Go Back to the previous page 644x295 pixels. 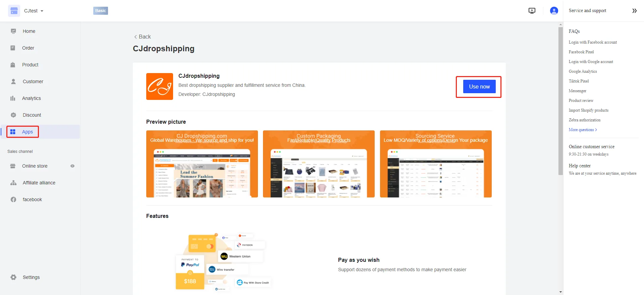tap(142, 37)
